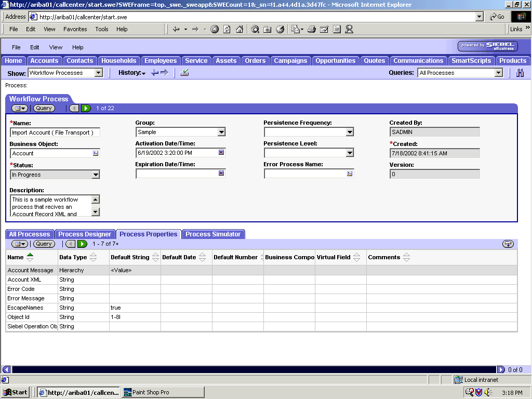The height and width of the screenshot is (399, 532).
Task: Click the next record arrow for 1 of 22
Action: [x=86, y=108]
